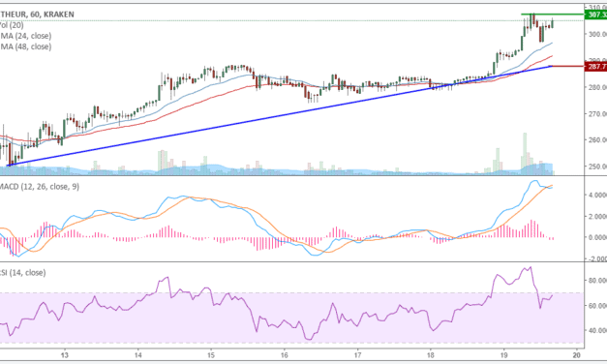Click date label 14 on time axis
The width and height of the screenshot is (607, 364).
coord(138,355)
